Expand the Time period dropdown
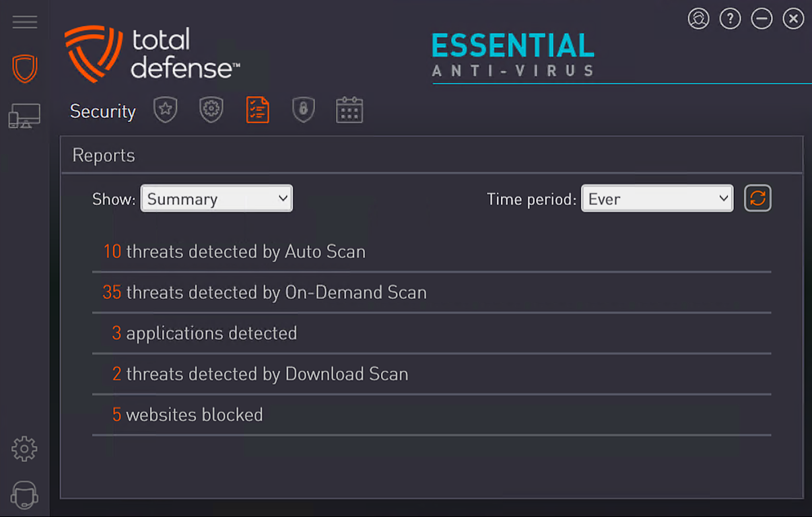Image resolution: width=812 pixels, height=517 pixels. [x=656, y=199]
